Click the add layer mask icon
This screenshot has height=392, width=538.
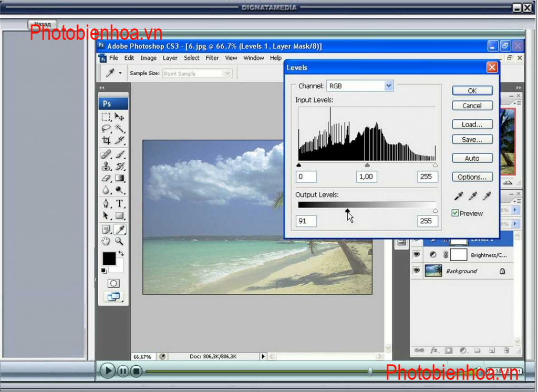[x=449, y=350]
